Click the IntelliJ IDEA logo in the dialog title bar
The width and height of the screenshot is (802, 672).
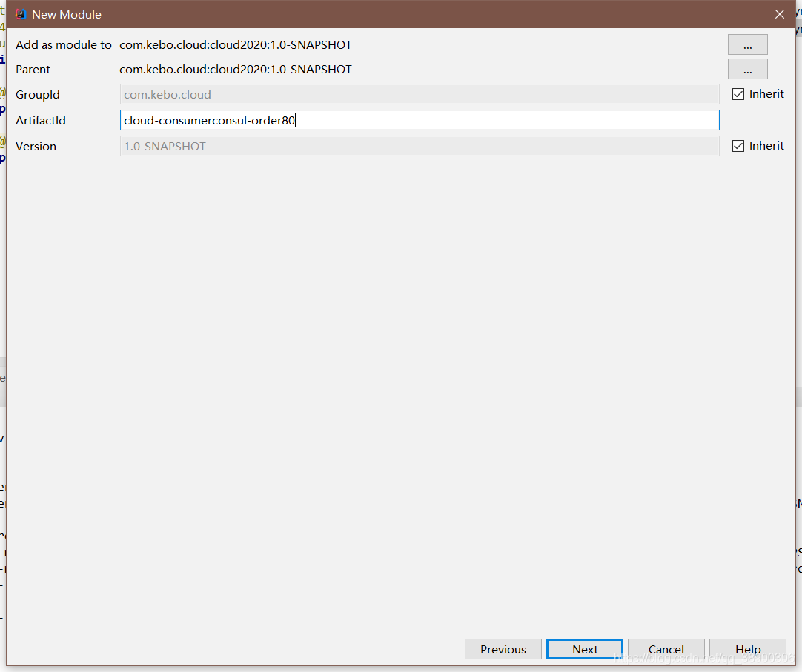(21, 13)
